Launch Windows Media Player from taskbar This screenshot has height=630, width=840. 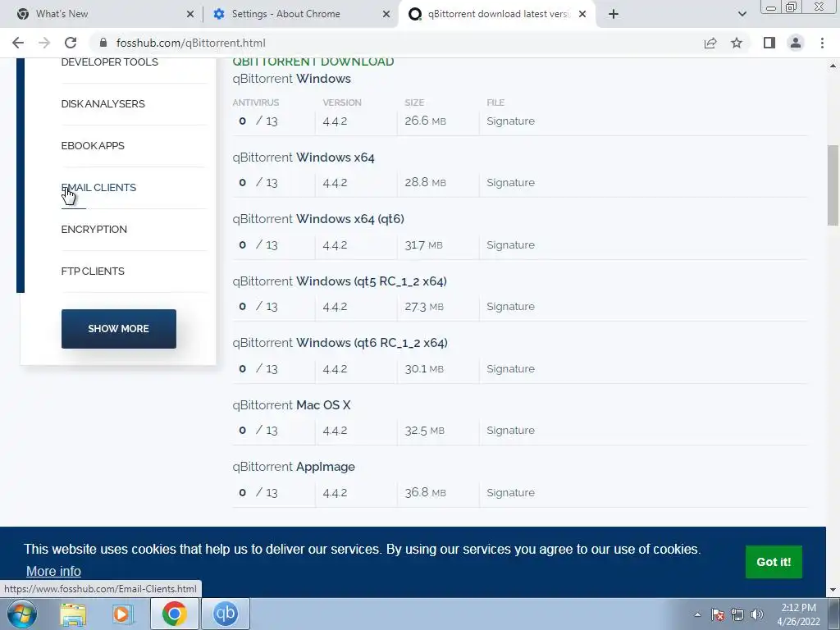(123, 614)
